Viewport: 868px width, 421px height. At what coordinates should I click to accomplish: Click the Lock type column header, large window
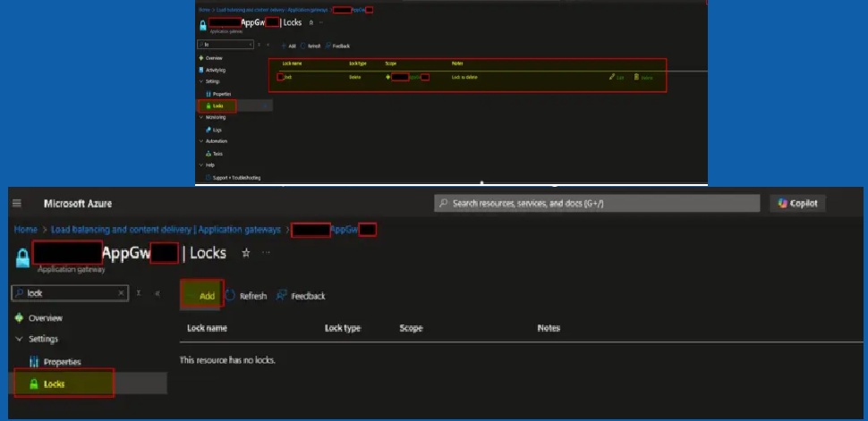point(343,328)
